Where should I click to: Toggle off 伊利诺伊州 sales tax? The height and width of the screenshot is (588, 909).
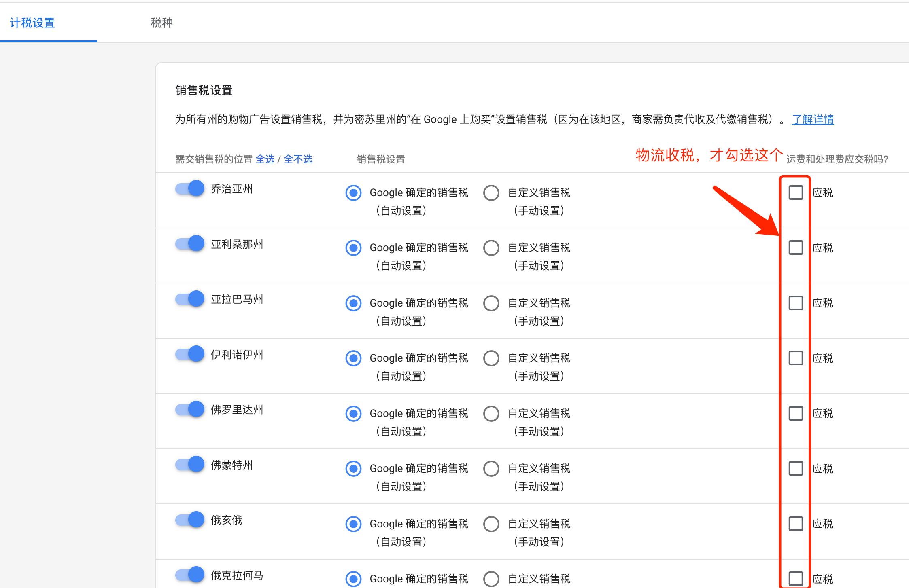coord(189,353)
